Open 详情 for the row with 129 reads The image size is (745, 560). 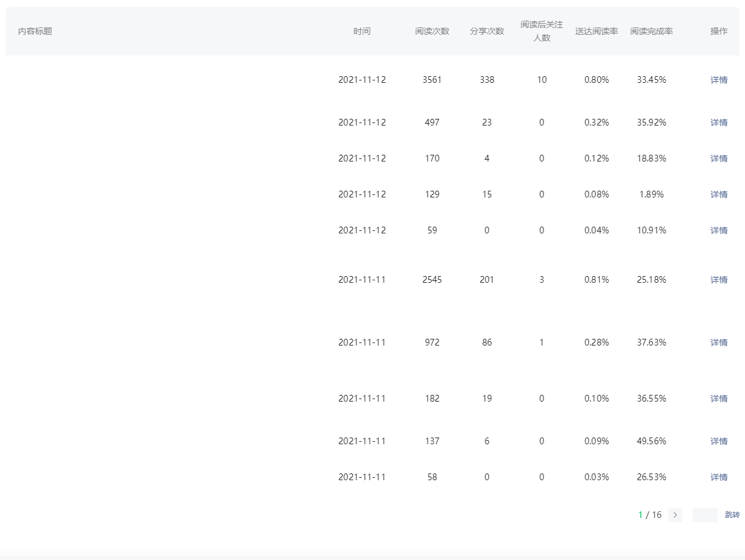tap(719, 194)
